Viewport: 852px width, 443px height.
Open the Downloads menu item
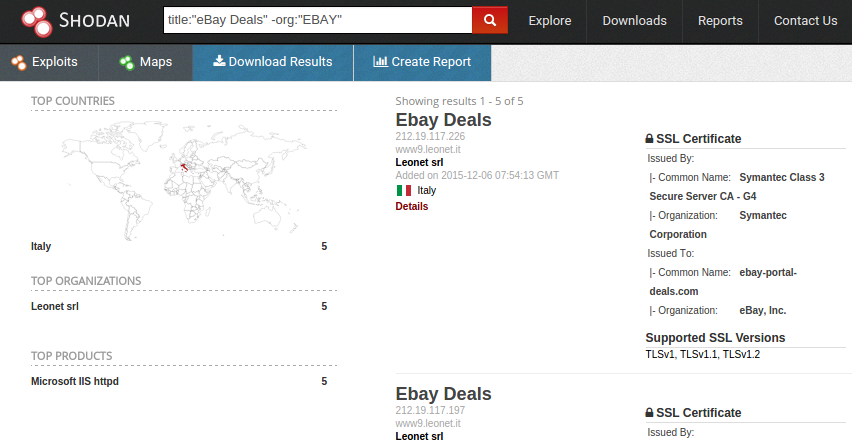tap(634, 21)
